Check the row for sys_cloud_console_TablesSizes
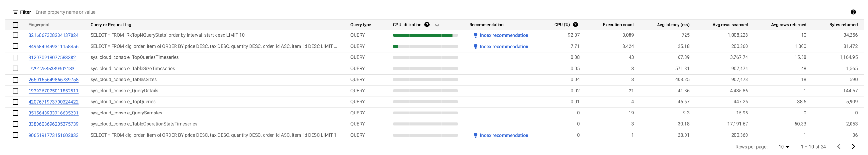This screenshot has height=155, width=868. pyautogui.click(x=16, y=80)
